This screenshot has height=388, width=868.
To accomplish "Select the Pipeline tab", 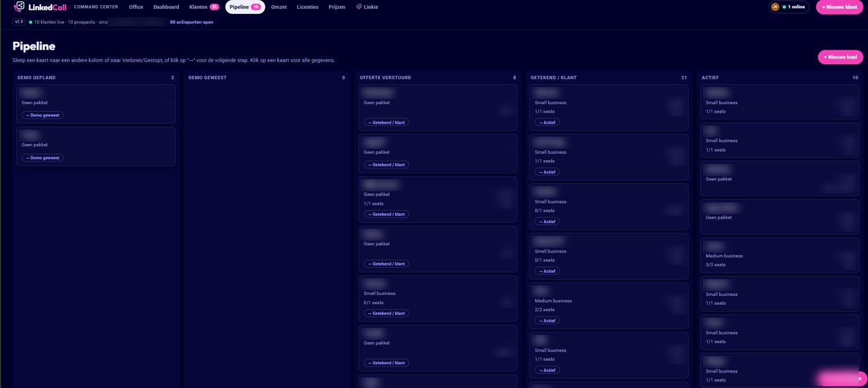I will click(x=245, y=7).
